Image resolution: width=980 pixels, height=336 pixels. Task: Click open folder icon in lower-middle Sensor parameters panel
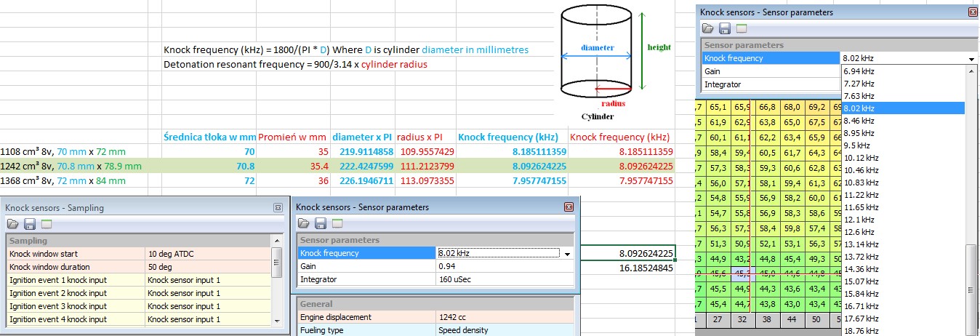click(x=303, y=223)
